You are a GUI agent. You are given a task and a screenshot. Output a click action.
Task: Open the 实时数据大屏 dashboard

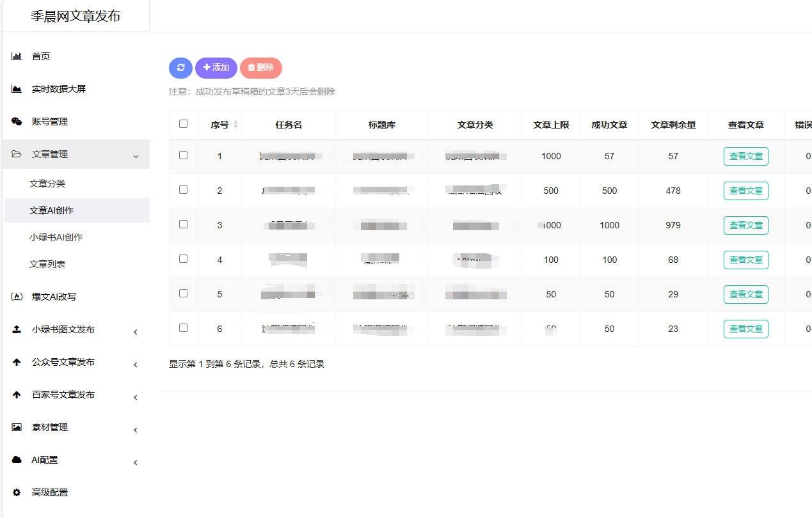tap(56, 89)
